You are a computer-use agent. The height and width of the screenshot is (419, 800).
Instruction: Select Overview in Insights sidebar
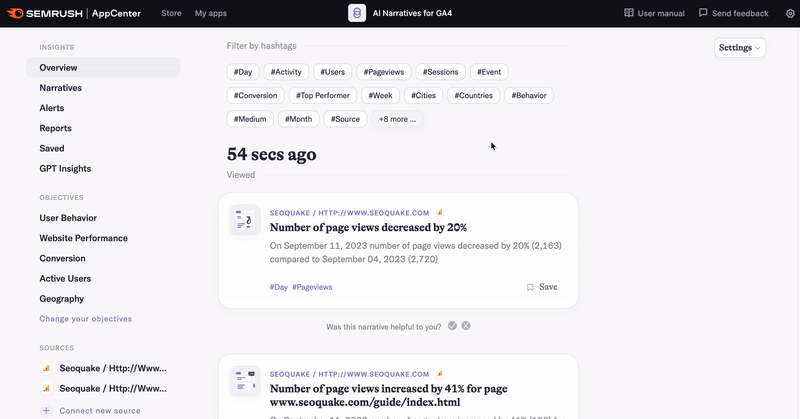point(103,67)
